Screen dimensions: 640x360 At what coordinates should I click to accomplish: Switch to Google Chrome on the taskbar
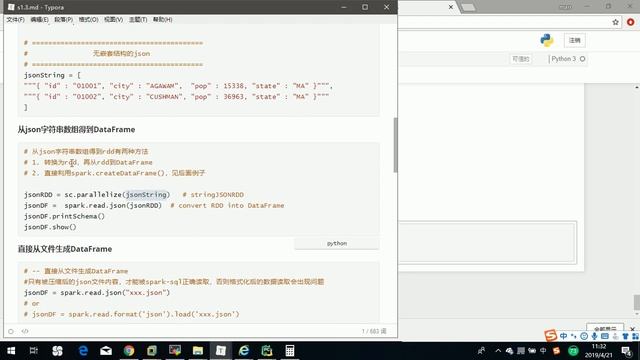129,351
